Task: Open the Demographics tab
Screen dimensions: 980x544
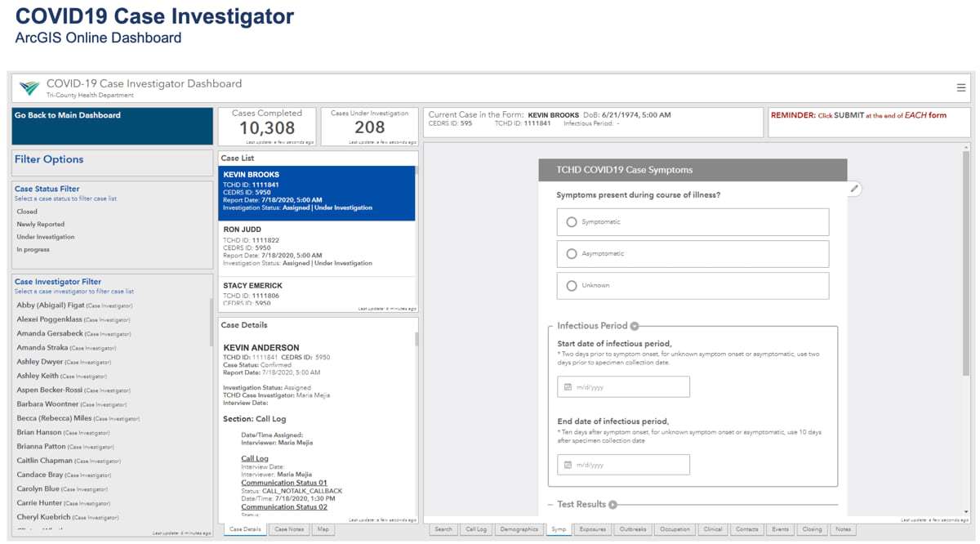Action: click(519, 529)
